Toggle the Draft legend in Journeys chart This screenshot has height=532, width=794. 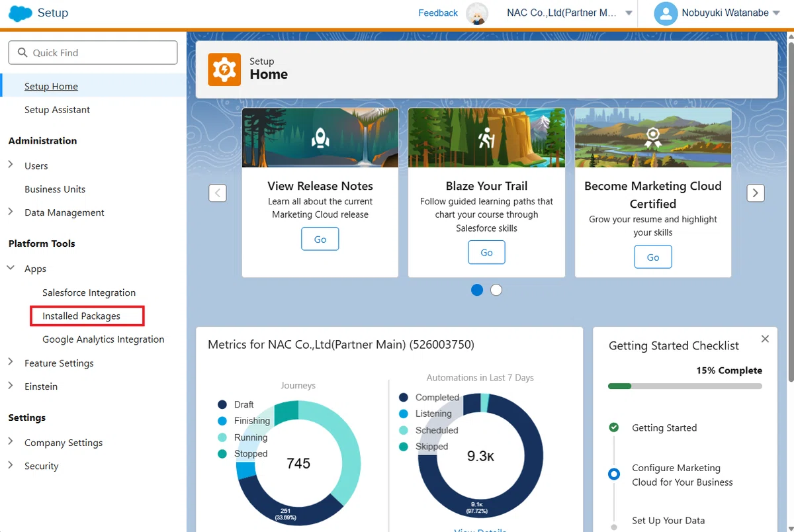(236, 404)
